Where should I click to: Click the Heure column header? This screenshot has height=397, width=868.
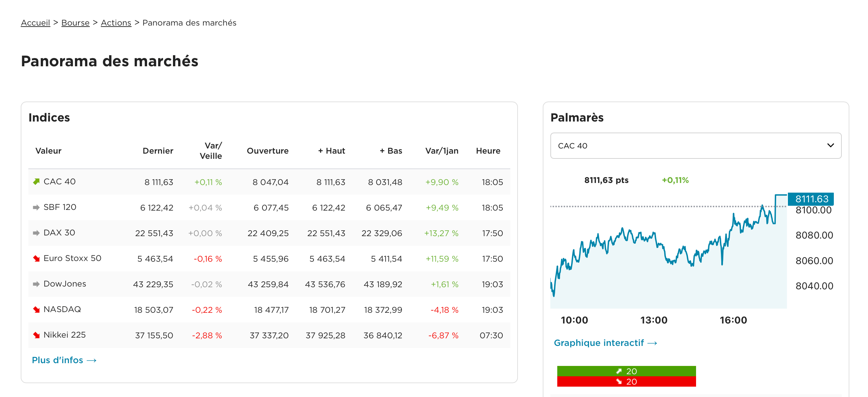[x=488, y=151]
